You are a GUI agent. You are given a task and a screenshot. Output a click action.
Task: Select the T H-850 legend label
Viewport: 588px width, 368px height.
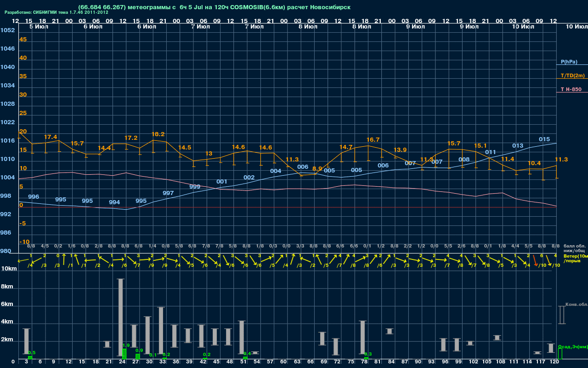(x=571, y=89)
